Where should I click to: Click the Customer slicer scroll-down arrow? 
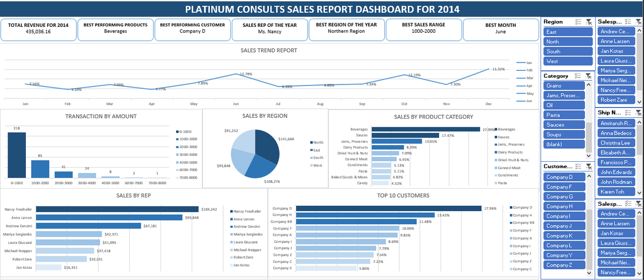(589, 274)
